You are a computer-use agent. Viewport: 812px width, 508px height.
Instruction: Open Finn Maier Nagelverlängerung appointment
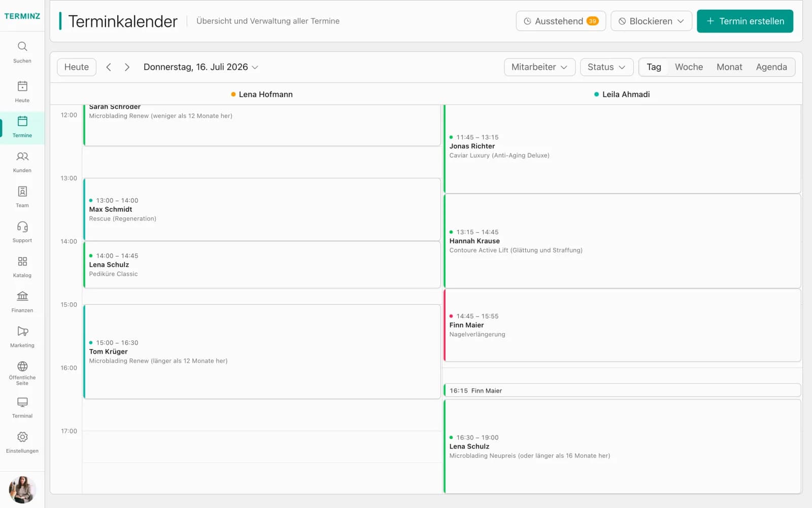[622, 325]
